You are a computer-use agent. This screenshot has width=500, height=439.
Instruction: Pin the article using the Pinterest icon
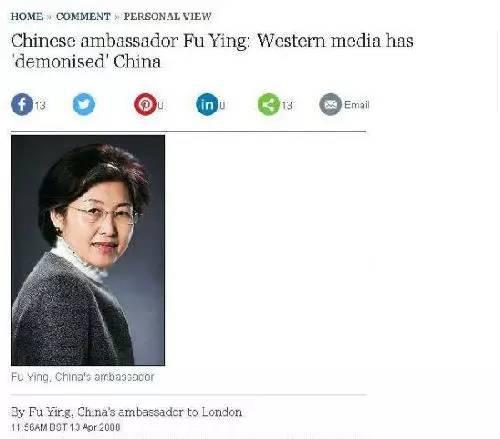(145, 104)
